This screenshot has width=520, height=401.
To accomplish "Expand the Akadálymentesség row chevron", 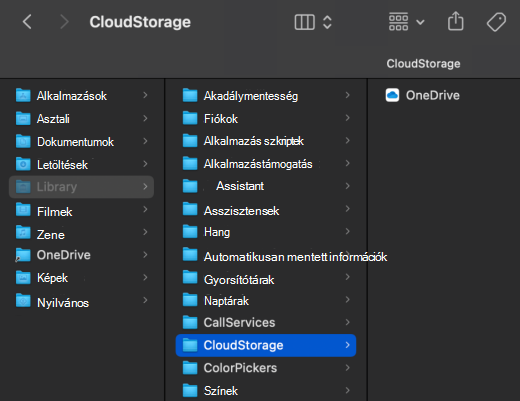I will 347,95.
